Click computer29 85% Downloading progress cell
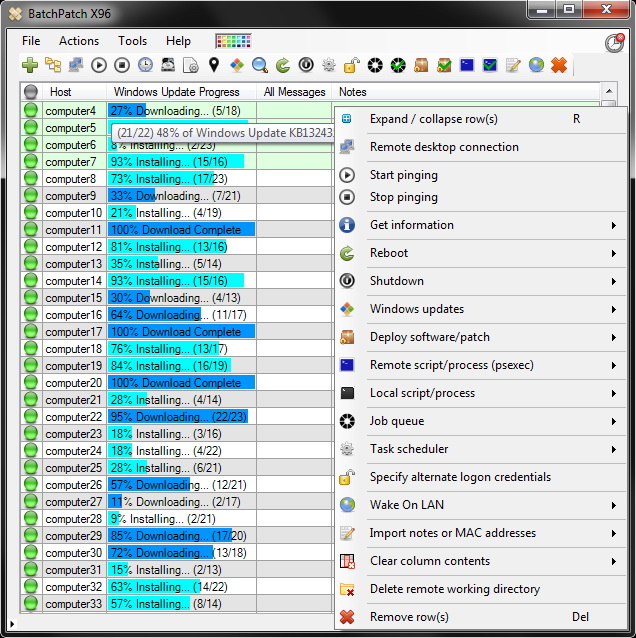 click(181, 535)
